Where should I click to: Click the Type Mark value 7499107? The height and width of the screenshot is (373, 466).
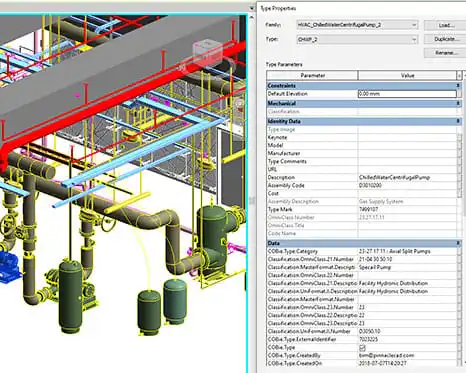[x=368, y=209]
